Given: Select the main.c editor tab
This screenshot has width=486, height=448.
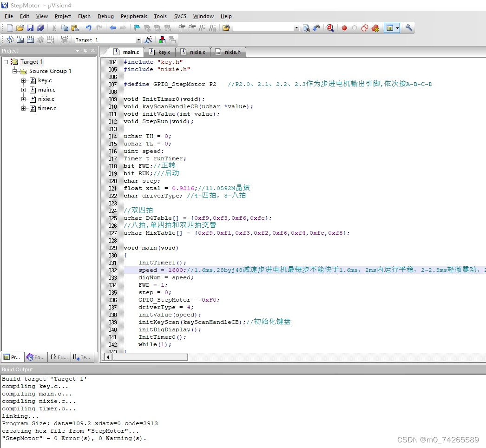Looking at the screenshot, I should tap(126, 52).
